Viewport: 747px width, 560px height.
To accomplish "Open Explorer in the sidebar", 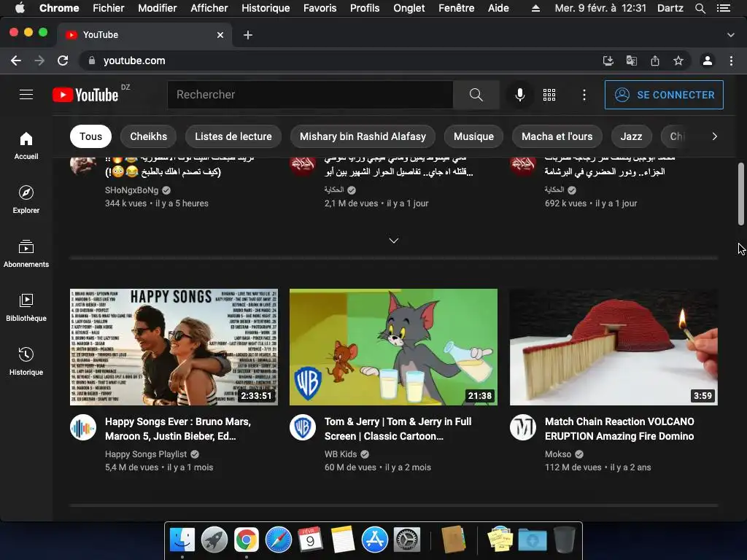I will tap(26, 199).
